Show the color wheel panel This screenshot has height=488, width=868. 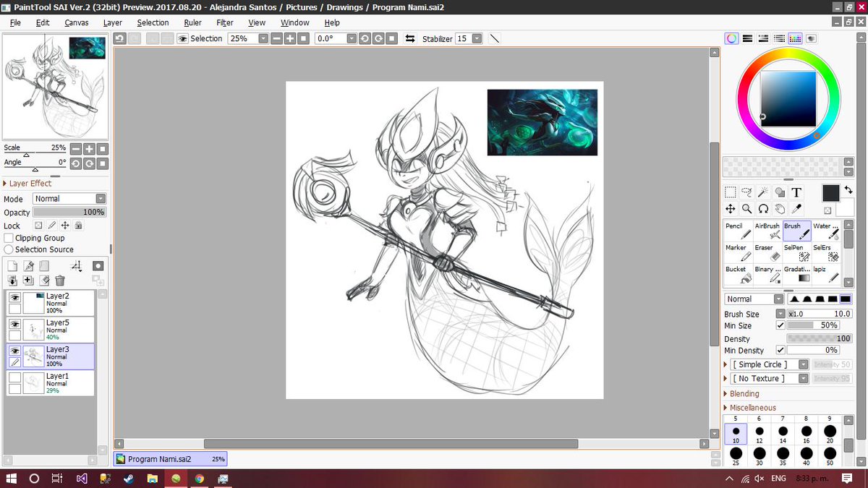[x=732, y=38]
